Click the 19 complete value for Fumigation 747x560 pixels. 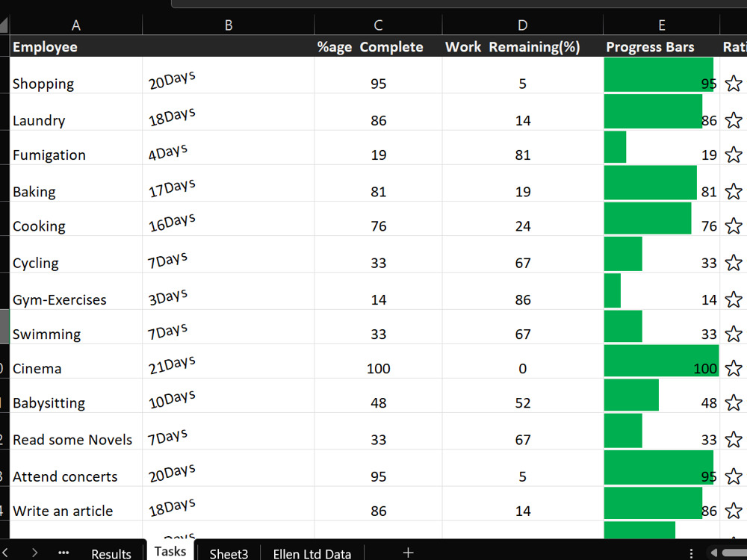point(378,148)
